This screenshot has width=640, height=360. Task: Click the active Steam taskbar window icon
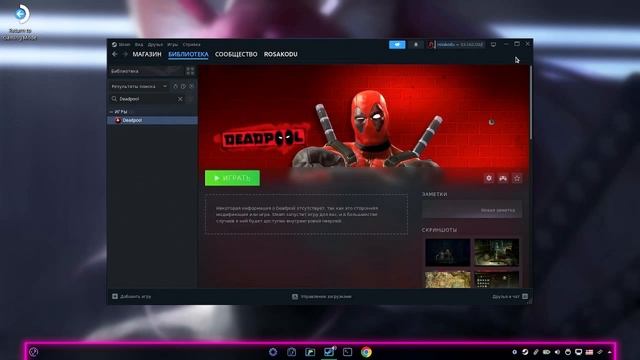(329, 352)
